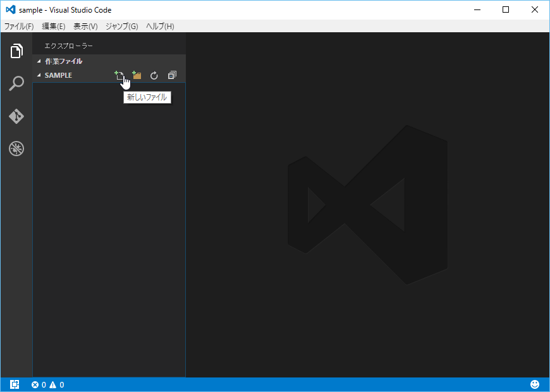Collapse the SAMPLE folder section
550x392 pixels.
click(x=39, y=75)
